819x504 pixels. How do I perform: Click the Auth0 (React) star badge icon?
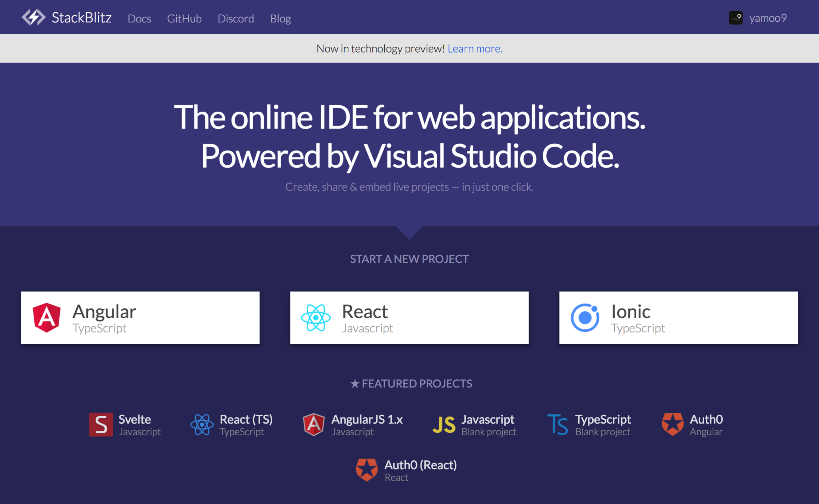point(366,470)
